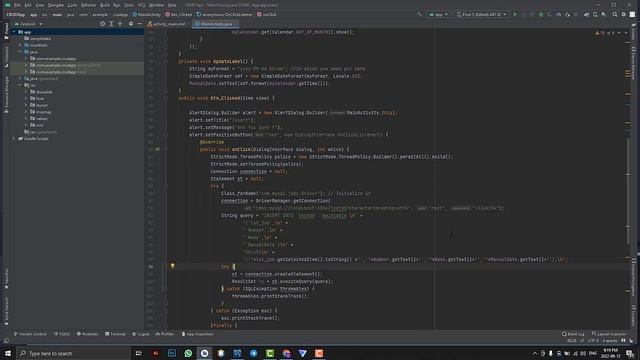Viewport: 640px width, 360px height.
Task: Open the Problems tool window
Action: 87,334
